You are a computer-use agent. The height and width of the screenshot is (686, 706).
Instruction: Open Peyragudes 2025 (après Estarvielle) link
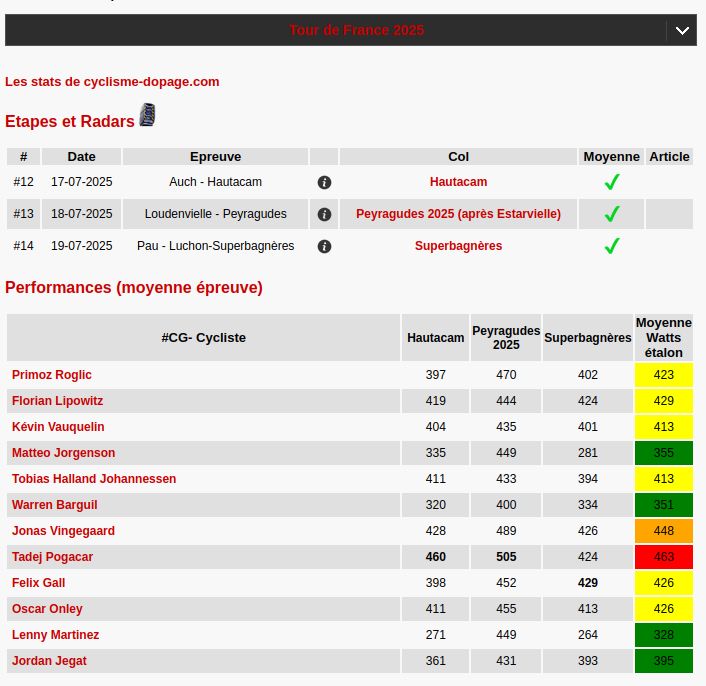coord(458,214)
